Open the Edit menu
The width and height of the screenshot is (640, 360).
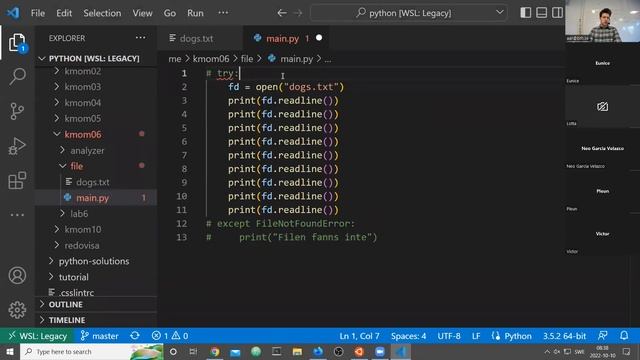[x=64, y=13]
